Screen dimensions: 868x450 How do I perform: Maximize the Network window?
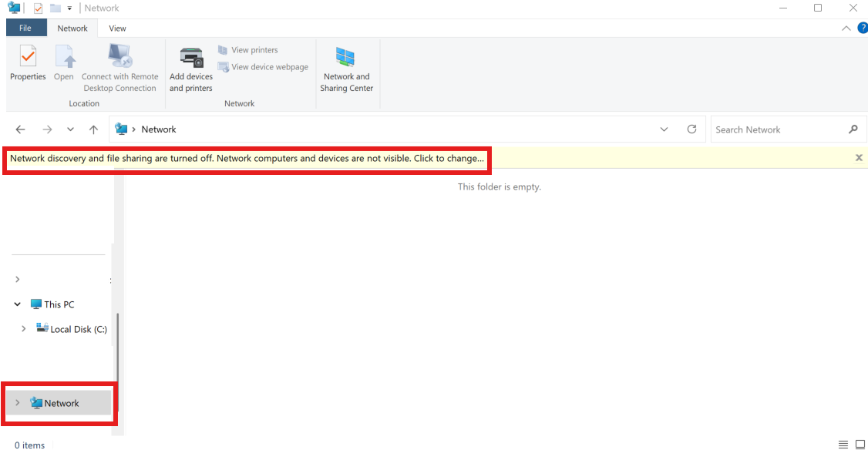[818, 8]
